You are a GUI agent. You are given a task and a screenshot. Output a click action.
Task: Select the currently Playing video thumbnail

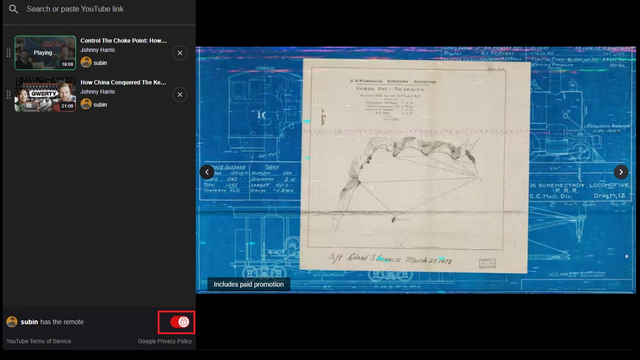pos(45,53)
